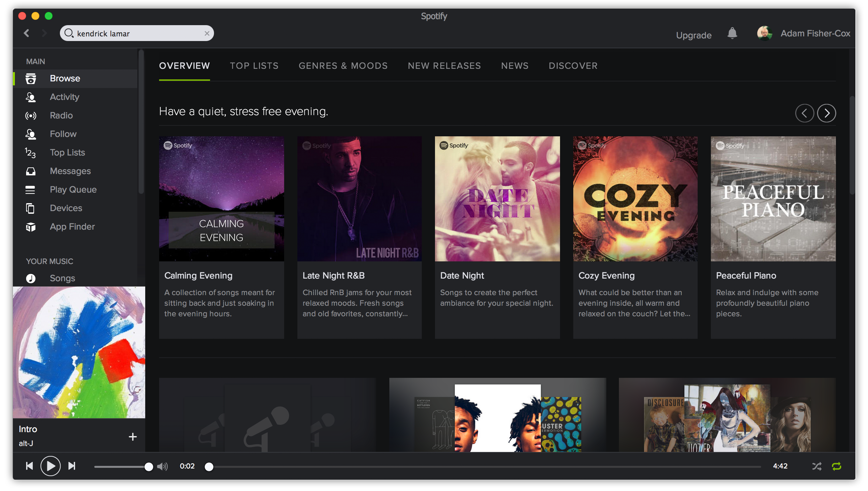Click the alt-J artist name
The width and height of the screenshot is (868, 491).
click(26, 443)
